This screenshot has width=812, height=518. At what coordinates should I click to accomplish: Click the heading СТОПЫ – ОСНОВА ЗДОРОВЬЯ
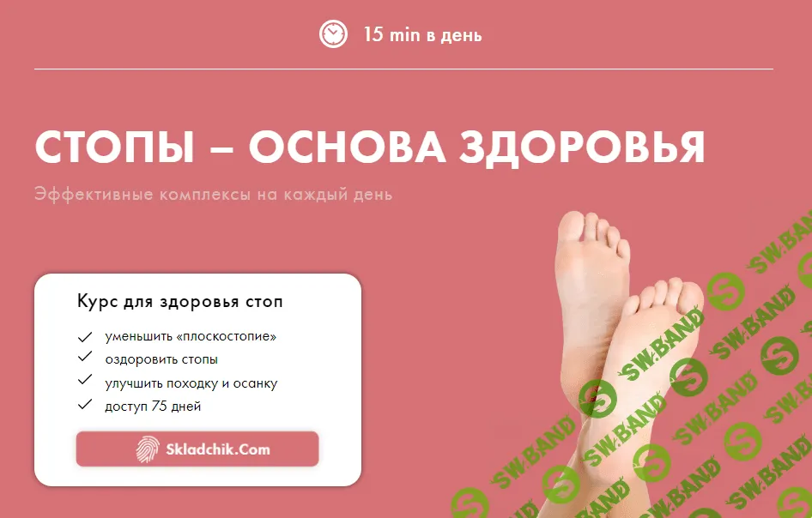pos(370,148)
